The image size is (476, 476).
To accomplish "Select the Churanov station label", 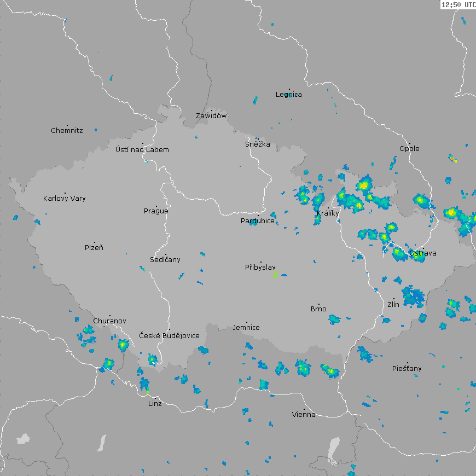I will (109, 321).
